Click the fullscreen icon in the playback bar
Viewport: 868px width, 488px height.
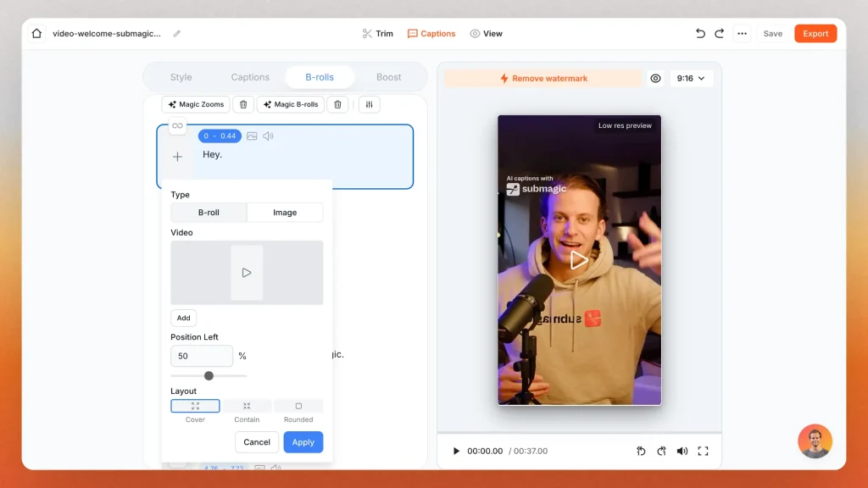click(x=703, y=451)
